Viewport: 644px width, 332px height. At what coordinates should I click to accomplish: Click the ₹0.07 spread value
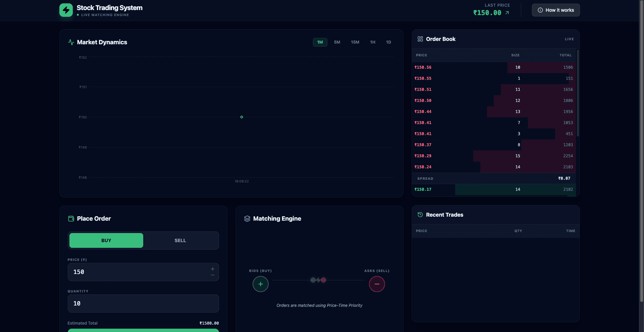click(564, 178)
